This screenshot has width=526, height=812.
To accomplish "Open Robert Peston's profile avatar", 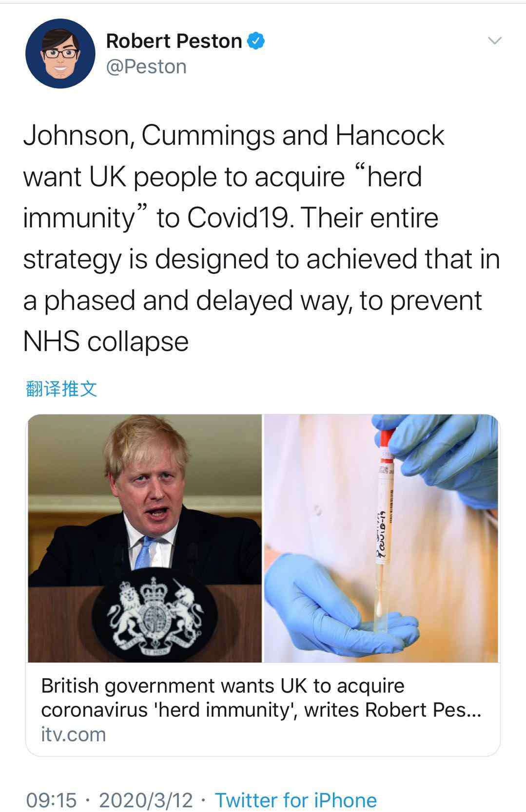I will pyautogui.click(x=60, y=54).
